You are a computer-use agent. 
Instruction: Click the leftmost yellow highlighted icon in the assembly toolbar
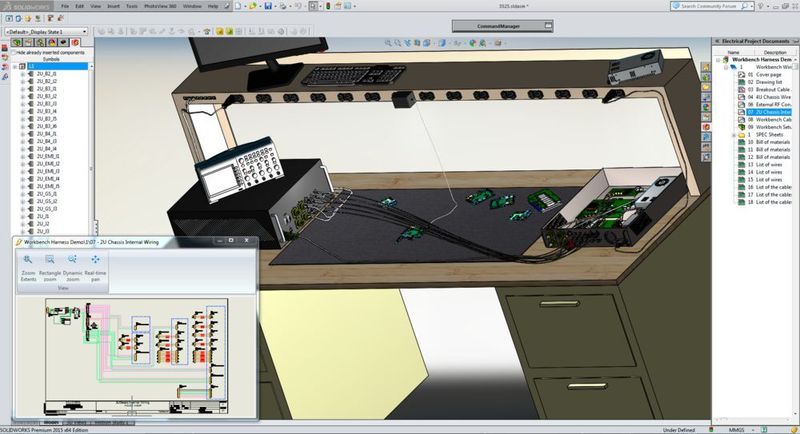219,32
